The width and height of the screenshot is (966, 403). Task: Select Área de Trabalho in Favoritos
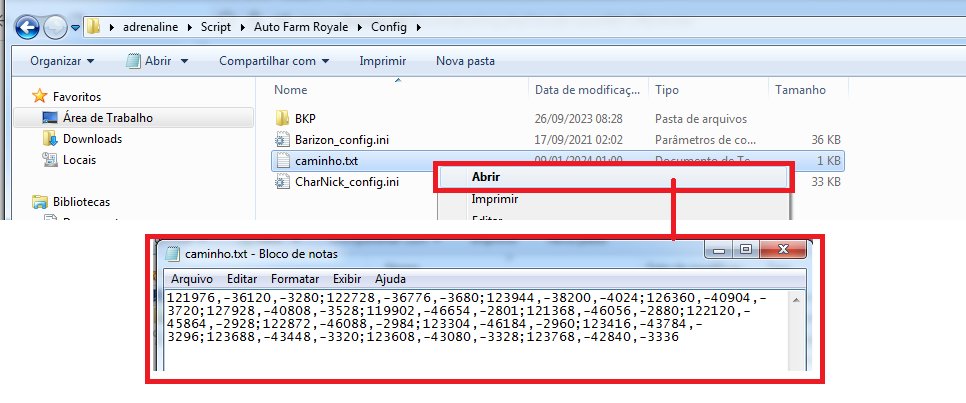107,118
